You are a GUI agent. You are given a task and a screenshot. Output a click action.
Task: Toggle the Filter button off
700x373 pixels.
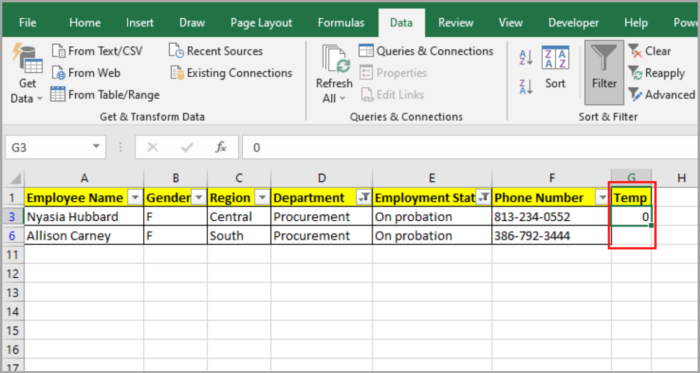[x=604, y=72]
